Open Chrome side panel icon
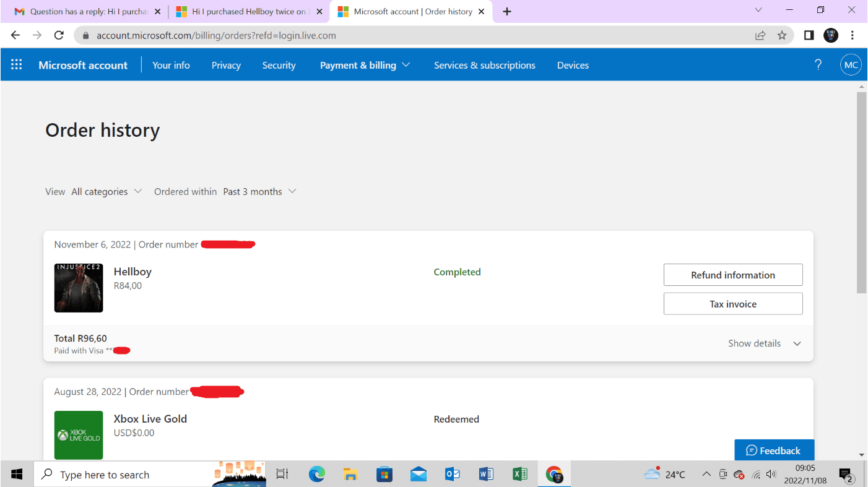 coord(809,35)
